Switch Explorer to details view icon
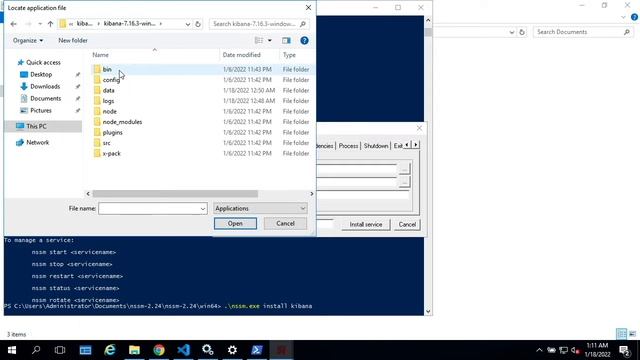640x360 pixels. point(621,334)
